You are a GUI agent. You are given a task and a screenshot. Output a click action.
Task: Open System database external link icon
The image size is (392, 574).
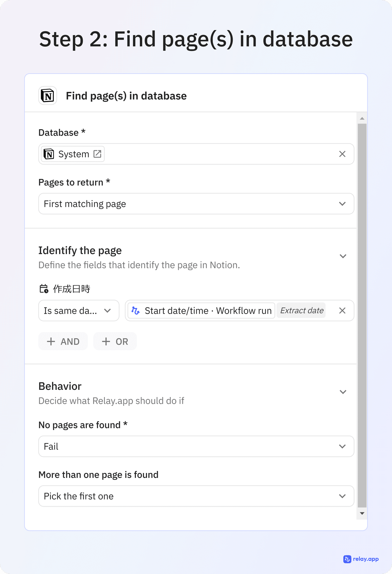click(x=97, y=154)
